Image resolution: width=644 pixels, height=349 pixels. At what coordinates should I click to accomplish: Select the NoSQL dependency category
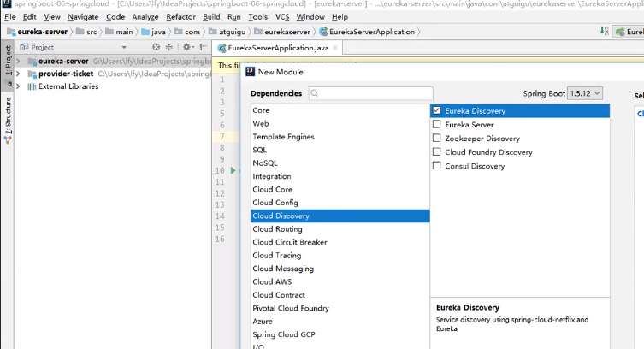pyautogui.click(x=340, y=163)
